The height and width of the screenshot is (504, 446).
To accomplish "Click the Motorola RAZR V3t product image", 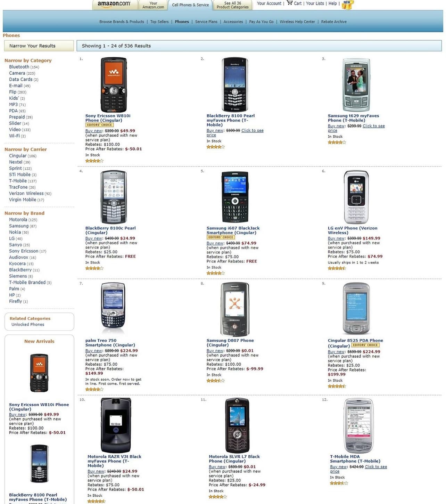I will [116, 425].
